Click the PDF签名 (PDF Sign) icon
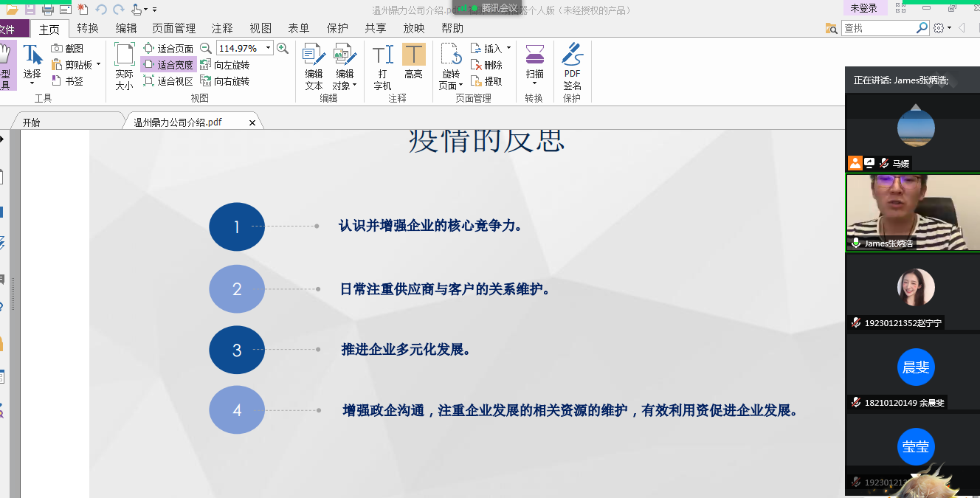 coord(572,55)
